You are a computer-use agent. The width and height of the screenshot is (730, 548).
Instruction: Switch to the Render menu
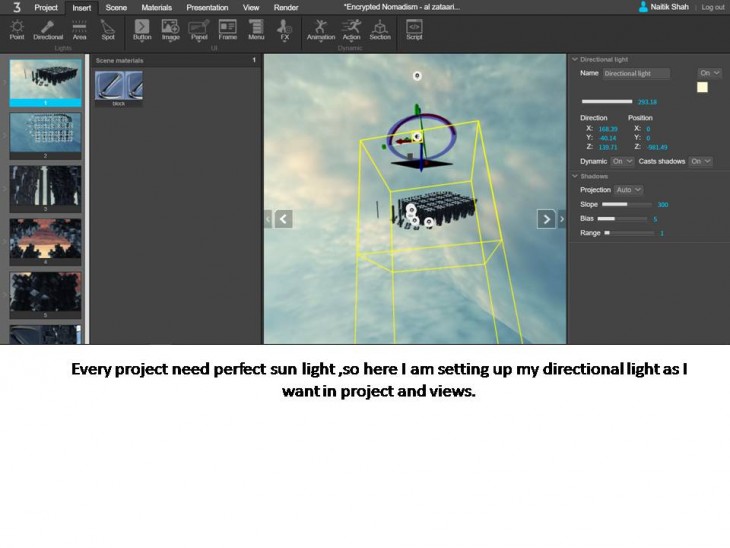286,7
